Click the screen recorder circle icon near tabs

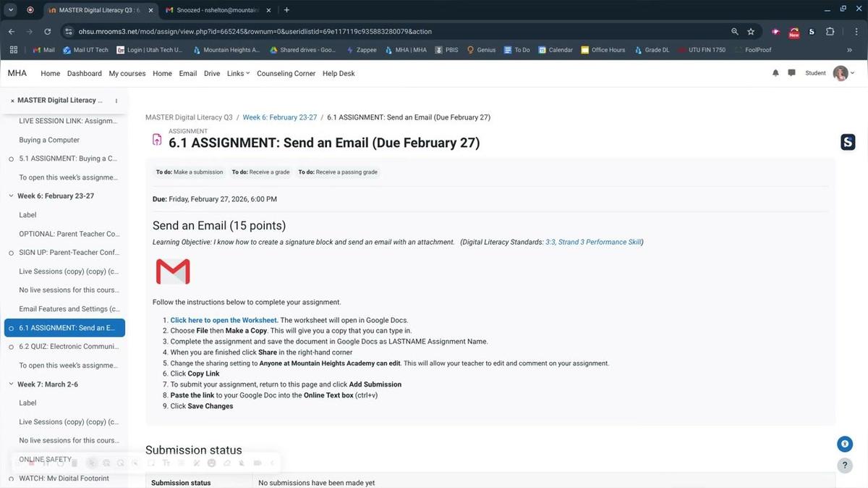coord(30,10)
